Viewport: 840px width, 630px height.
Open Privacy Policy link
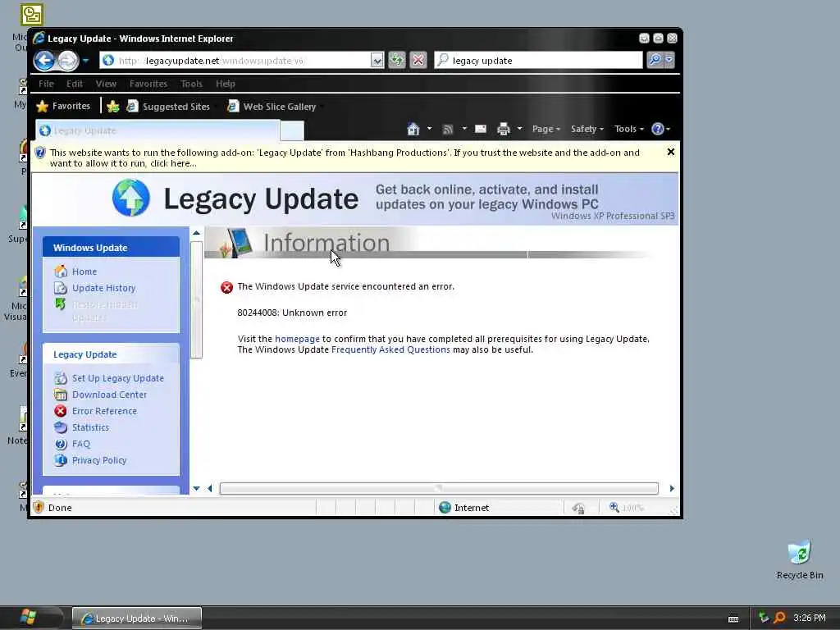(99, 460)
